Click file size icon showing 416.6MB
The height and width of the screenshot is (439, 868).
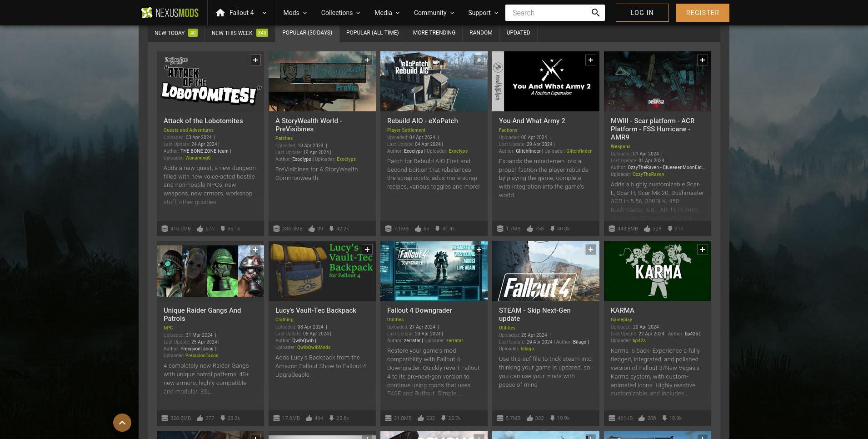(165, 229)
